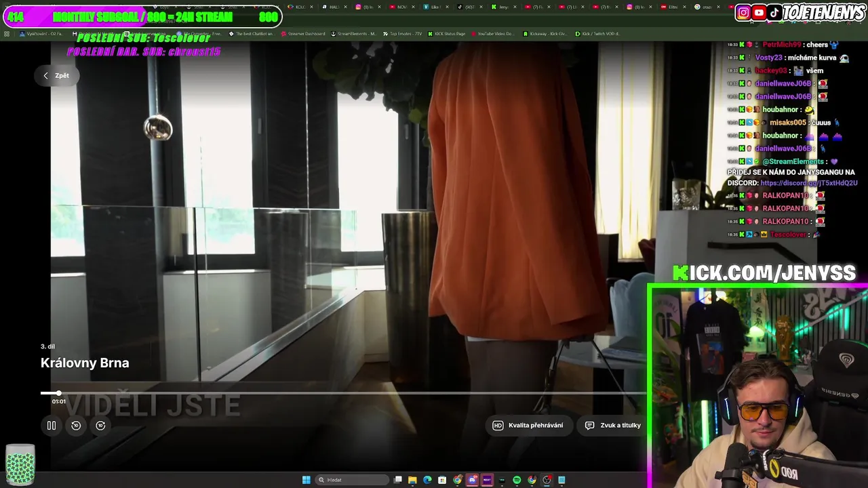
Task: Open Discord from the taskbar
Action: pos(473,480)
